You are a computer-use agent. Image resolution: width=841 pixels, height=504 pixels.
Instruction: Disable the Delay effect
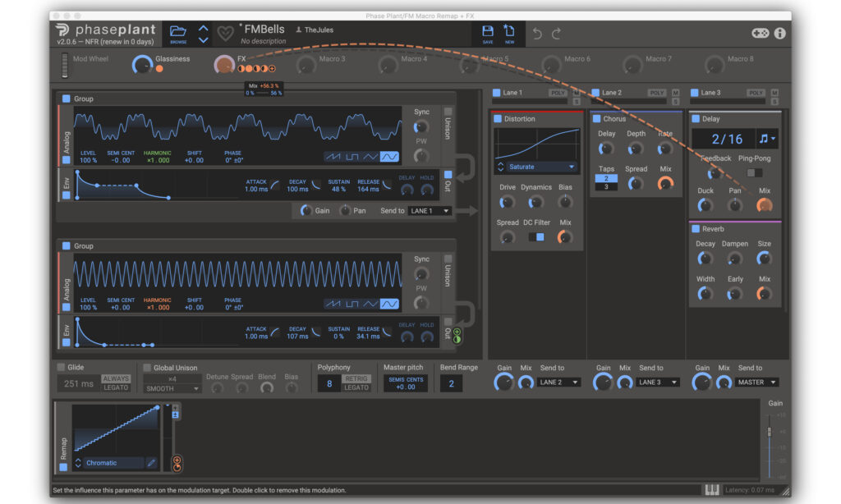click(696, 118)
